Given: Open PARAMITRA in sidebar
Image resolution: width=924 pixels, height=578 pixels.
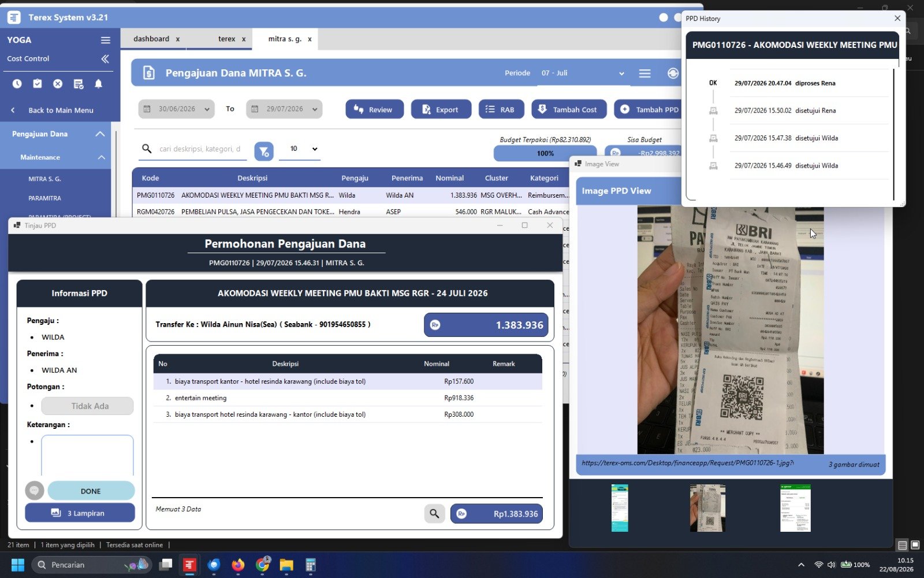Looking at the screenshot, I should coord(44,198).
